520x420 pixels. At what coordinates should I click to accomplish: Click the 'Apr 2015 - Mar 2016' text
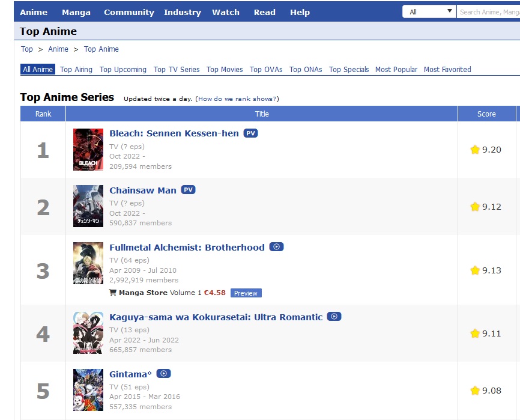(x=145, y=397)
